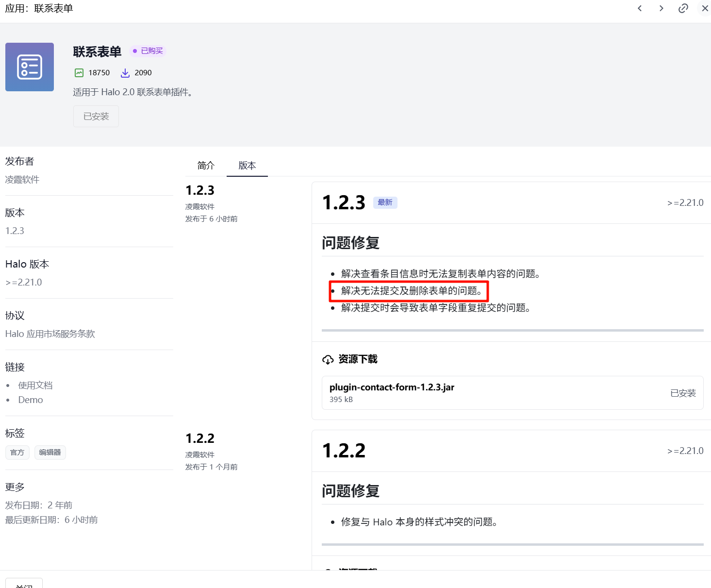
Task: Switch to the 简介 tab
Action: (206, 166)
